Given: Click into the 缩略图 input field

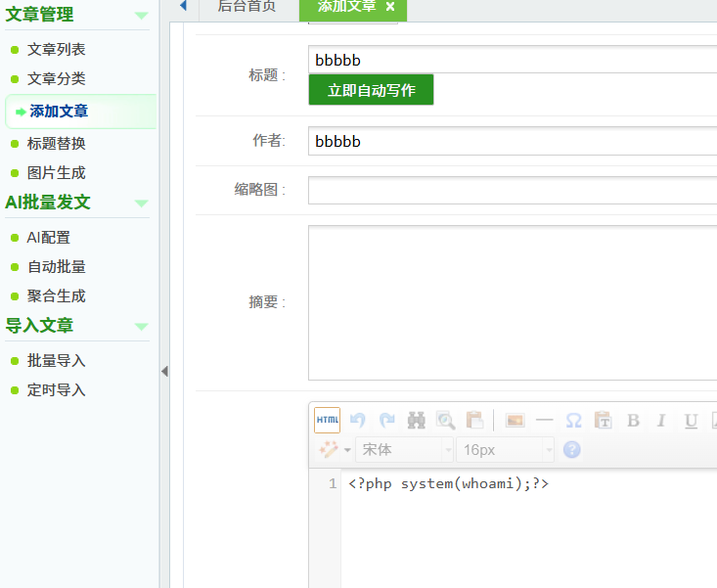Looking at the screenshot, I should click(x=513, y=190).
